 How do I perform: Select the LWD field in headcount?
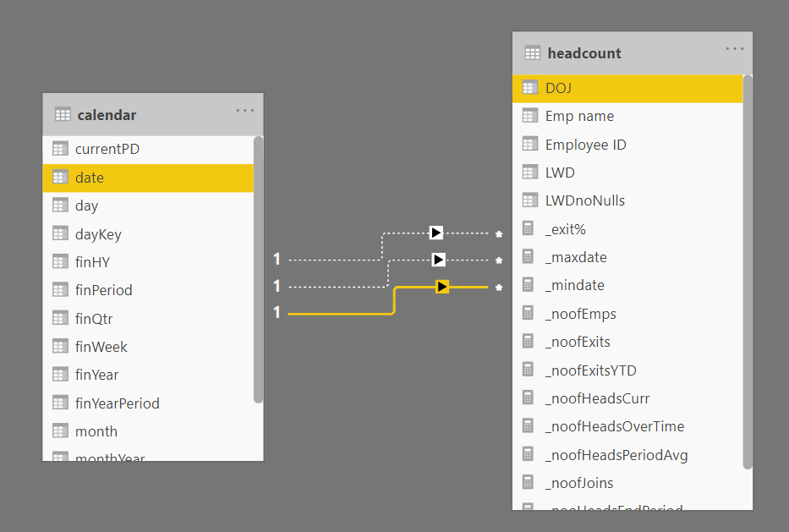click(x=627, y=173)
